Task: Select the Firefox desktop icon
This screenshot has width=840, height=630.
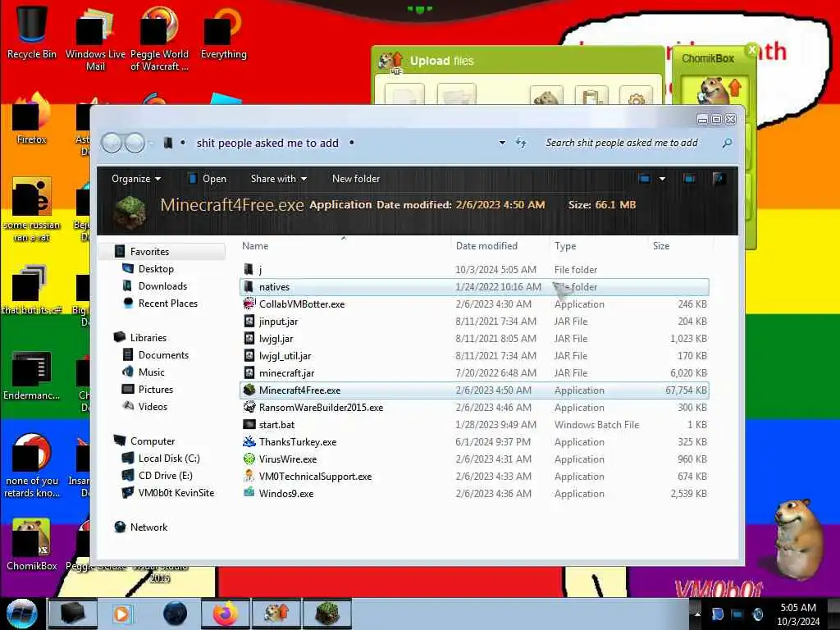Action: tap(32, 119)
